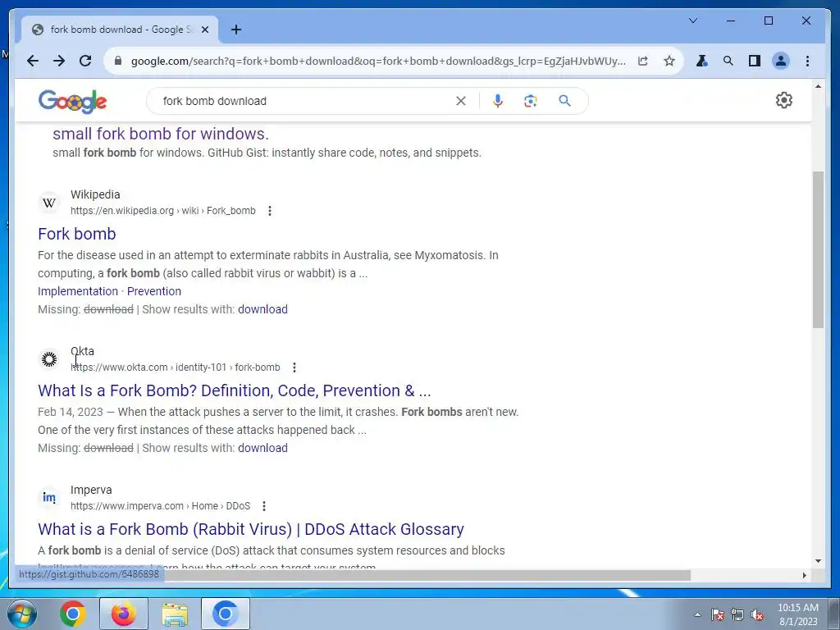Open the Wikipedia favicon
Viewport: 840px width, 630px height.
tap(48, 203)
